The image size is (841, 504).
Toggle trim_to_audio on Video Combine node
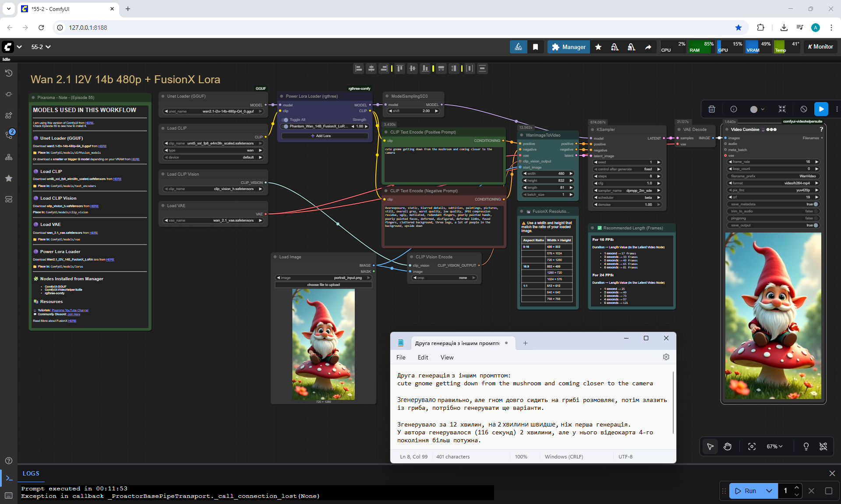(x=816, y=211)
